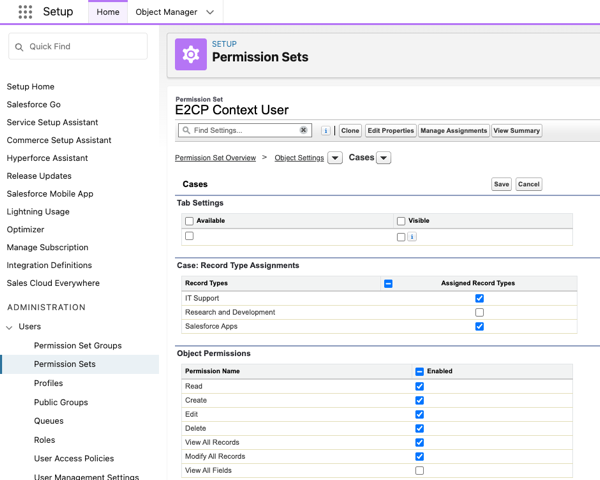
Task: Switch to the Home tab
Action: click(108, 12)
